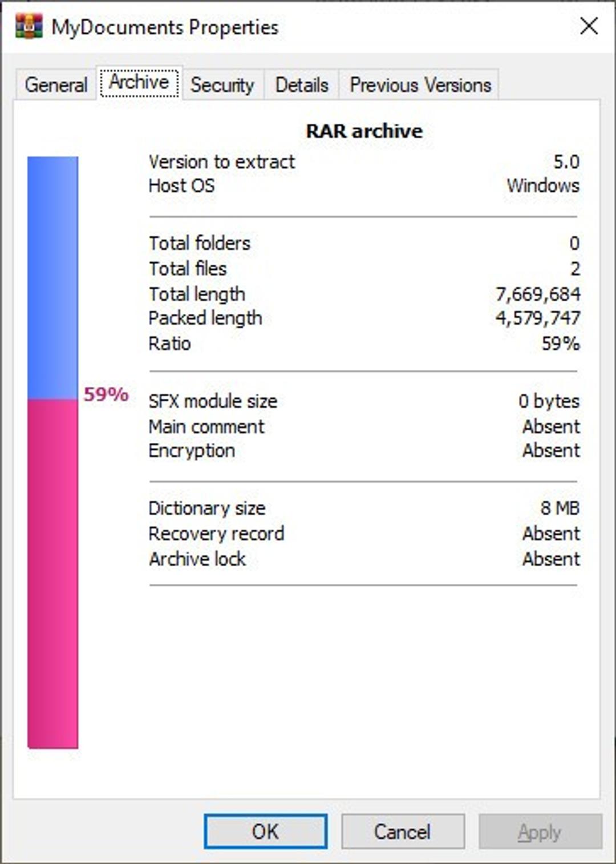Viewport: 616px width, 864px height.
Task: Click the blue section of the ratio bar
Action: [x=52, y=277]
